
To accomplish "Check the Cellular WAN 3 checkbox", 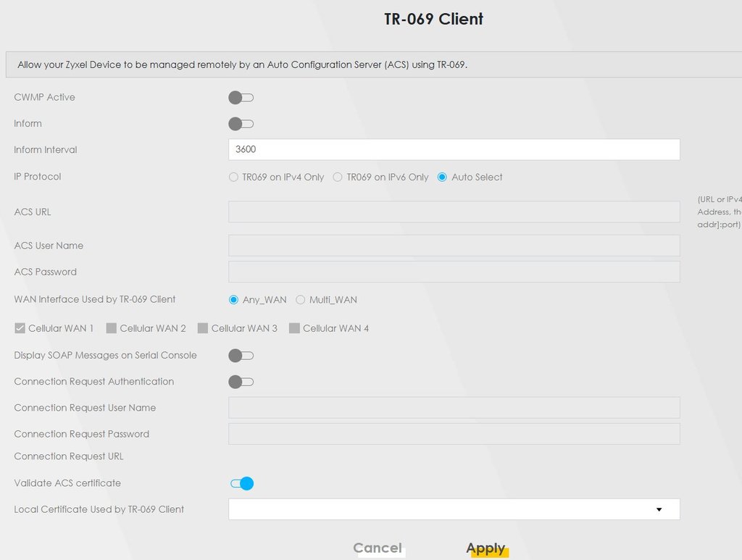I will pos(203,328).
